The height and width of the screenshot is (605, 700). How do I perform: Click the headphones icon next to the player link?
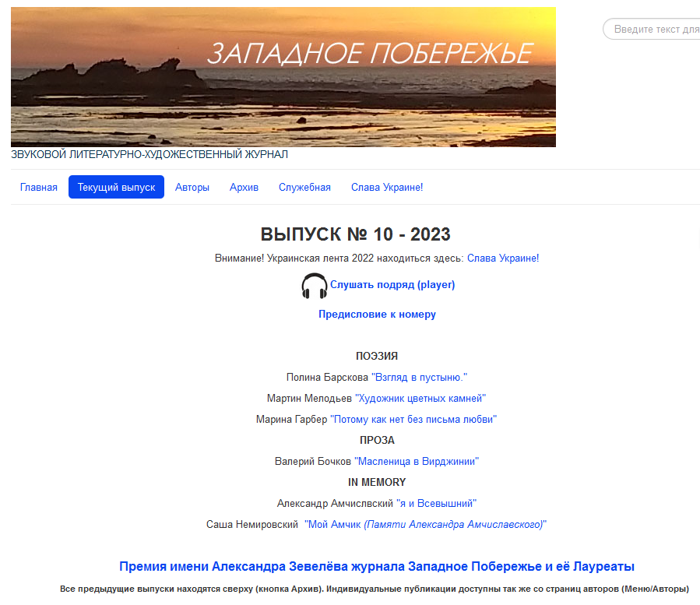315,286
